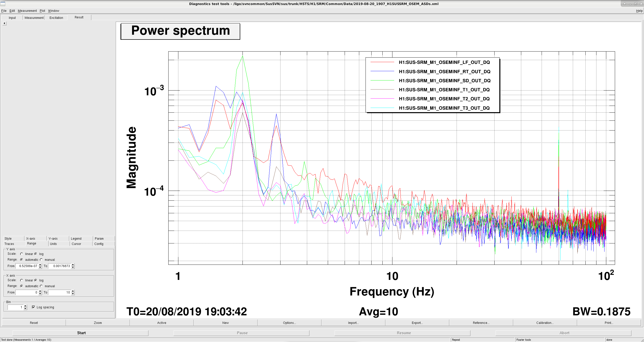
Task: Switch to the Excitation tab
Action: point(56,18)
